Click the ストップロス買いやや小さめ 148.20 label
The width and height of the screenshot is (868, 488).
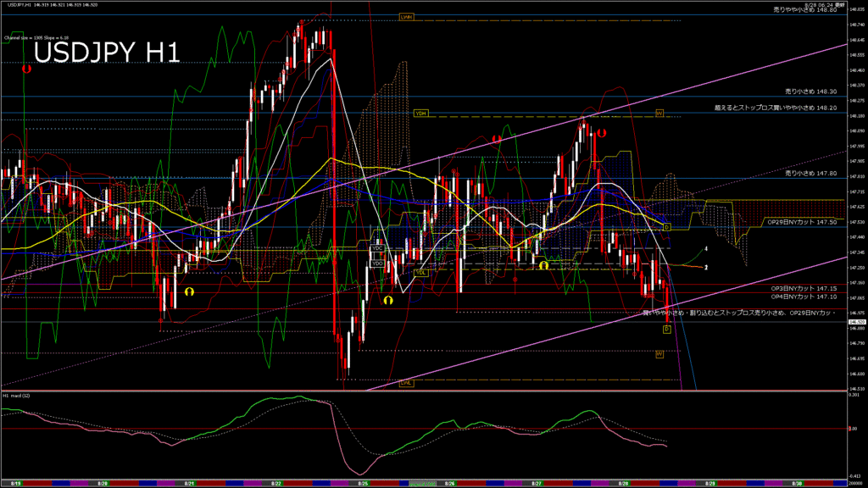(x=776, y=108)
